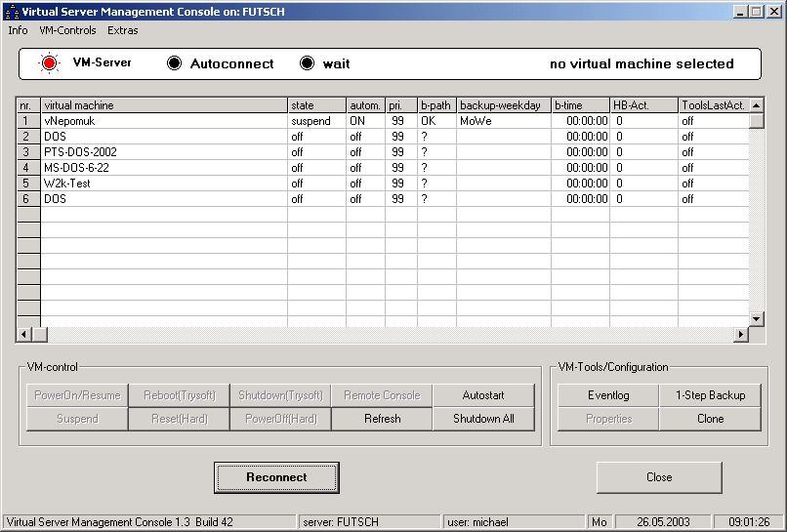Start a 1-Step Backup

coord(710,395)
